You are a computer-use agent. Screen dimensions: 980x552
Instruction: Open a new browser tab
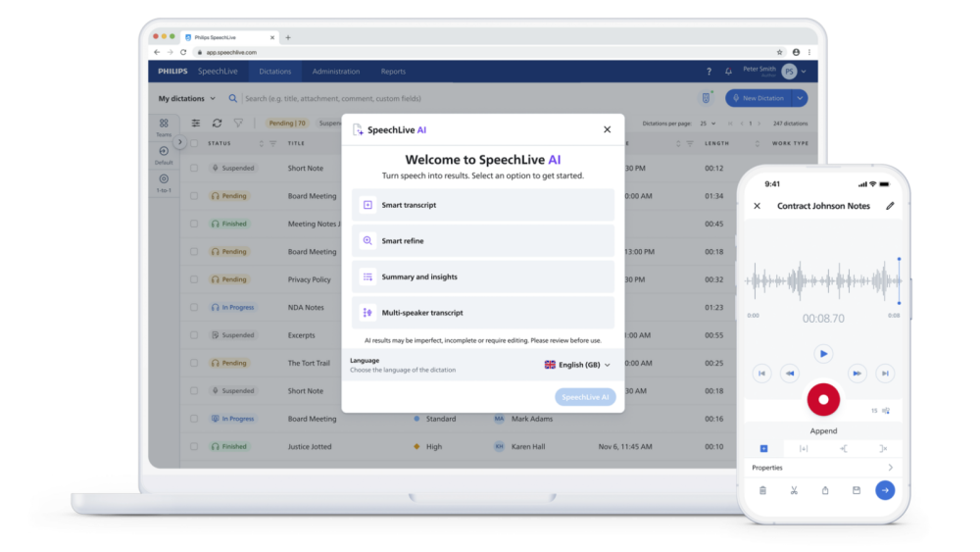click(x=288, y=37)
